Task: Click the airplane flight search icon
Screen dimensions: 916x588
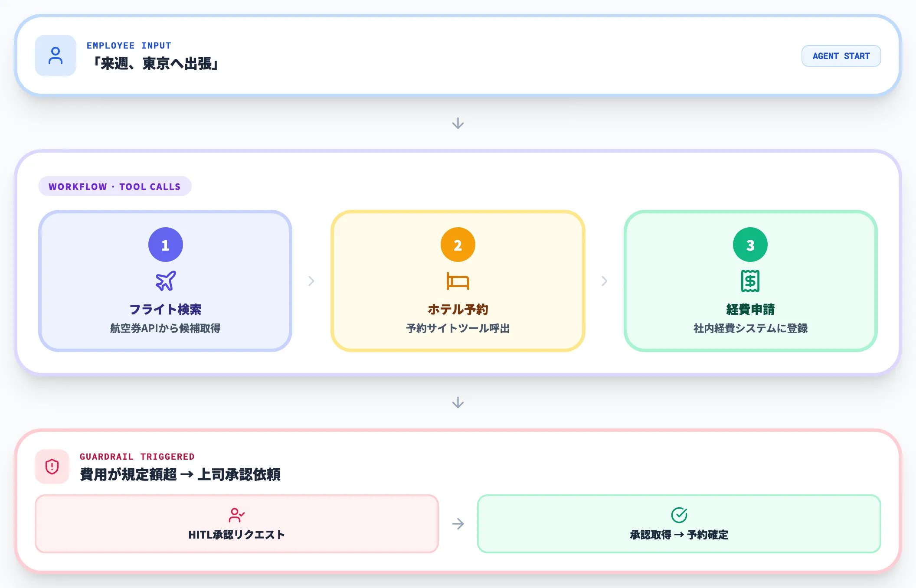Action: [165, 281]
